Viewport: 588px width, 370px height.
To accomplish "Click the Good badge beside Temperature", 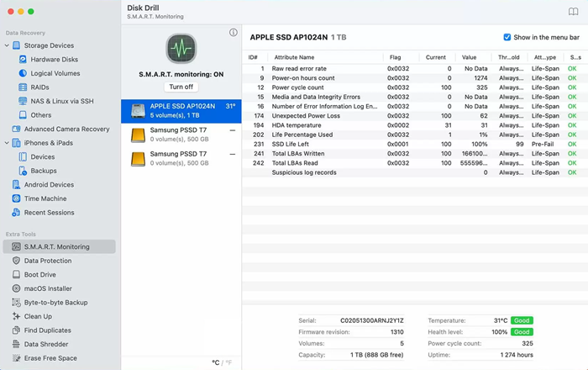I will click(x=522, y=320).
